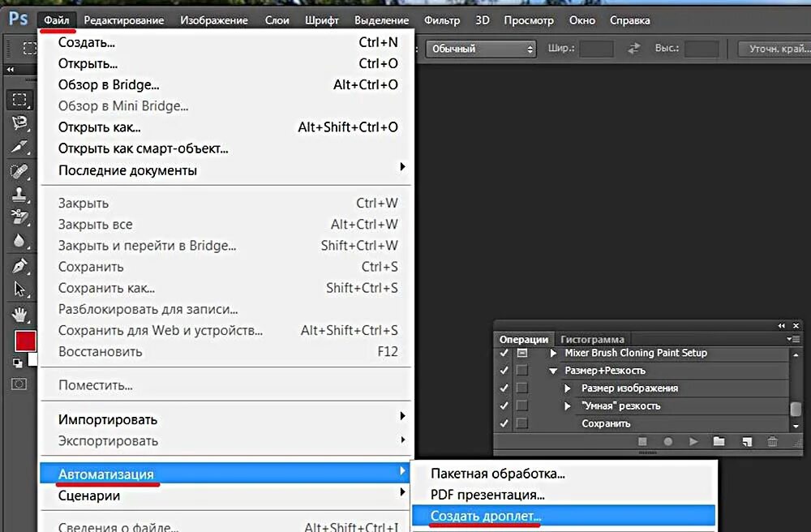The height and width of the screenshot is (532, 811).
Task: Click the Record circle in Операции panel
Action: (x=667, y=442)
